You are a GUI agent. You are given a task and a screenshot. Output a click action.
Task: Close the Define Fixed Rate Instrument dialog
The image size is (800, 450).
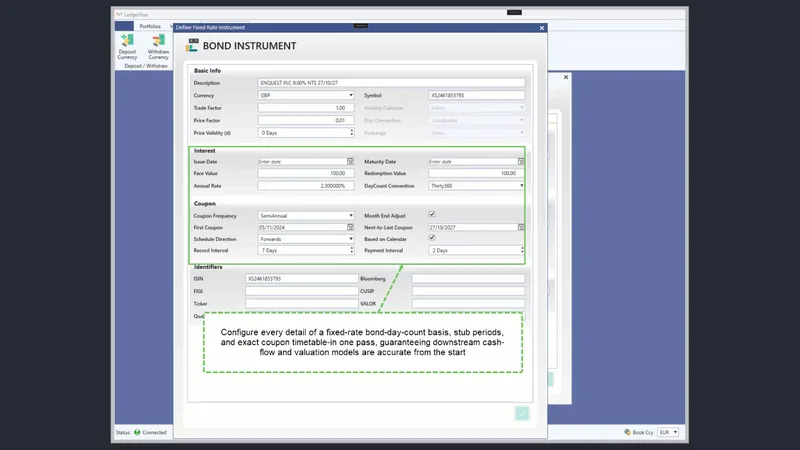542,28
